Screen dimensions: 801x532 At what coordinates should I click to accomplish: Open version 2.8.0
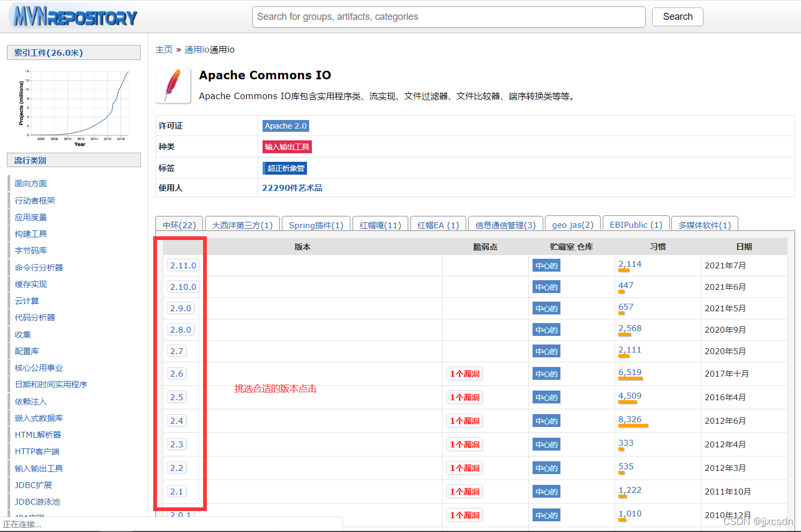181,330
